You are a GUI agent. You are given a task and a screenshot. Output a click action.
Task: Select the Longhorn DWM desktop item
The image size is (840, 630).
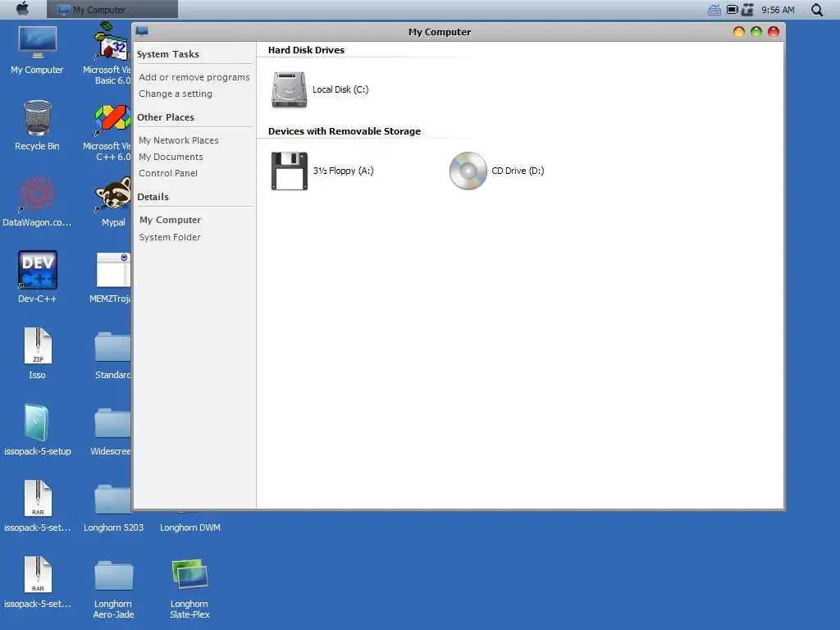point(190,527)
